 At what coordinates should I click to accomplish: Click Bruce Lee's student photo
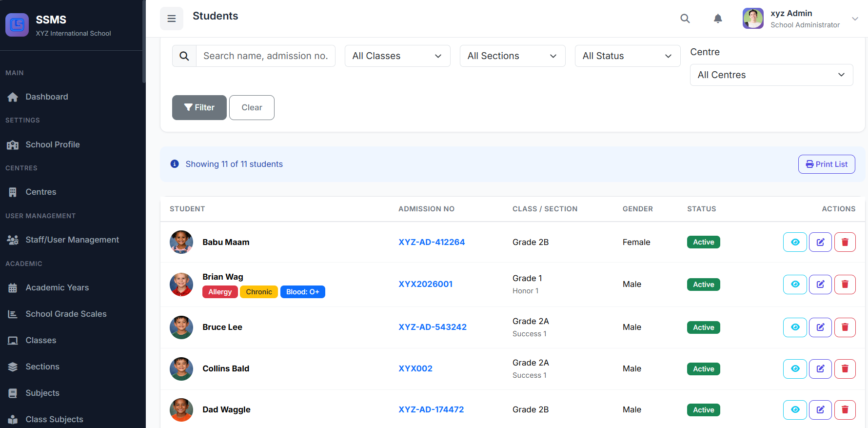181,327
